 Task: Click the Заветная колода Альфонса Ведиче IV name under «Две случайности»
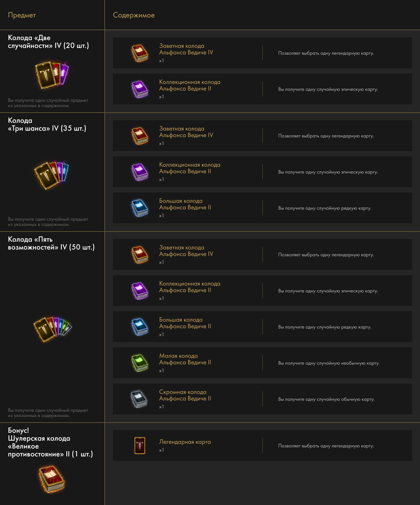pyautogui.click(x=186, y=49)
